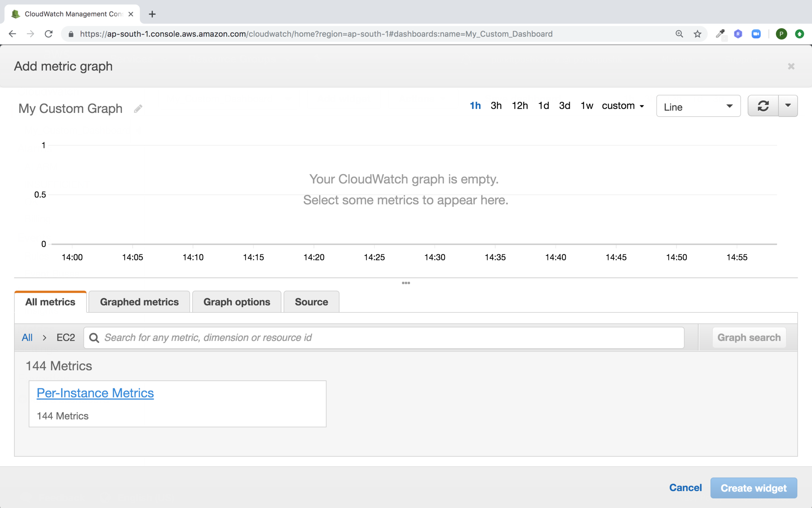The image size is (812, 508).
Task: Click the search magnifier icon in metrics field
Action: click(94, 338)
